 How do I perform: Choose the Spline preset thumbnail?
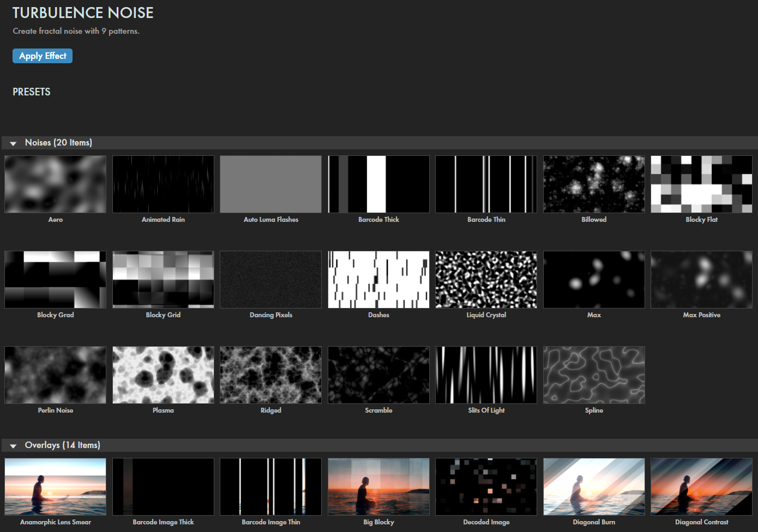[x=594, y=375]
